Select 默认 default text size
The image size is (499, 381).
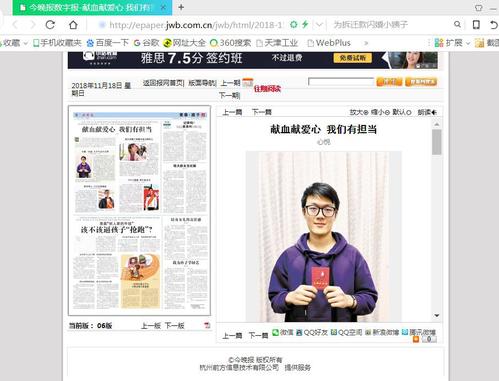pos(402,112)
